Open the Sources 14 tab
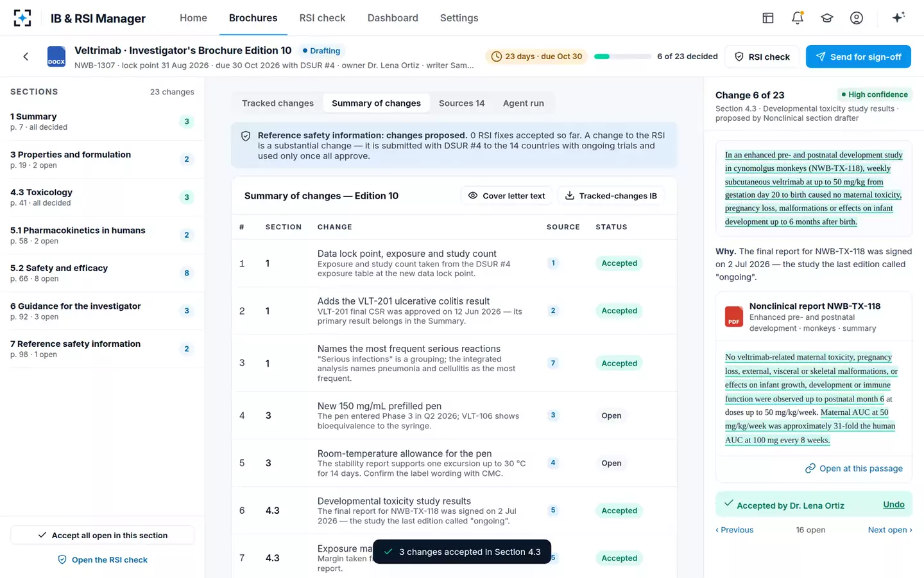The width and height of the screenshot is (924, 578). (461, 103)
